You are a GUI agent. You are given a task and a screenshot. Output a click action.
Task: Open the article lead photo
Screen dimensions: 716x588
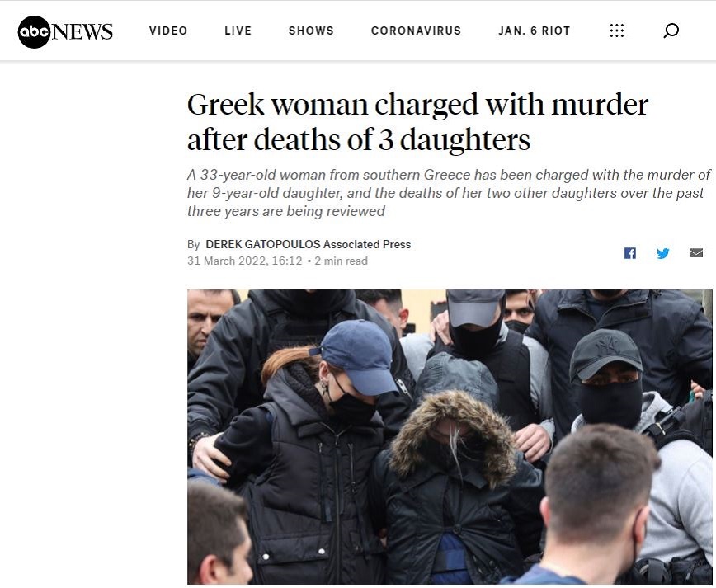[x=450, y=437]
